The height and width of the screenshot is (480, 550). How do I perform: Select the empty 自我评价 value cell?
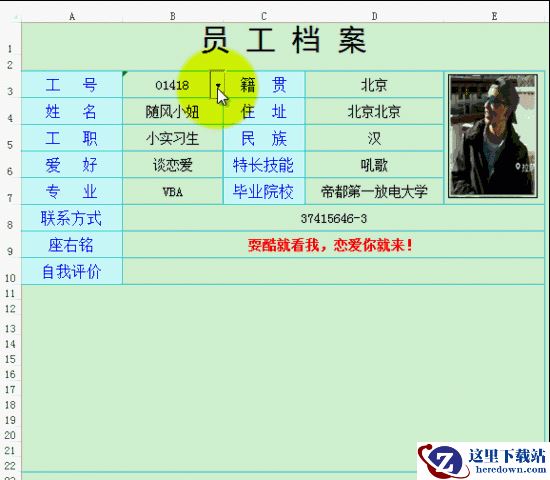pyautogui.click(x=334, y=271)
